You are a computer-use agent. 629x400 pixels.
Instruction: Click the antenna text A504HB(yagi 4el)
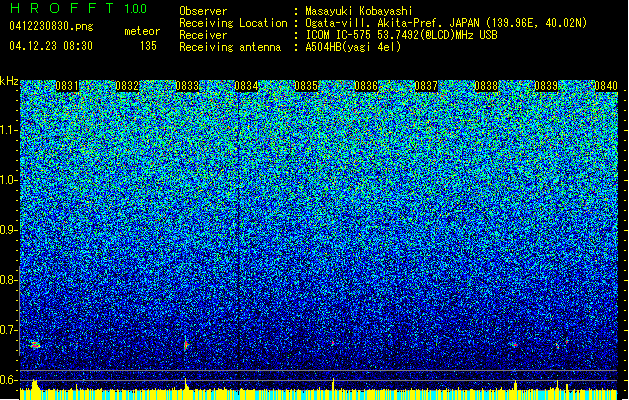coord(353,47)
